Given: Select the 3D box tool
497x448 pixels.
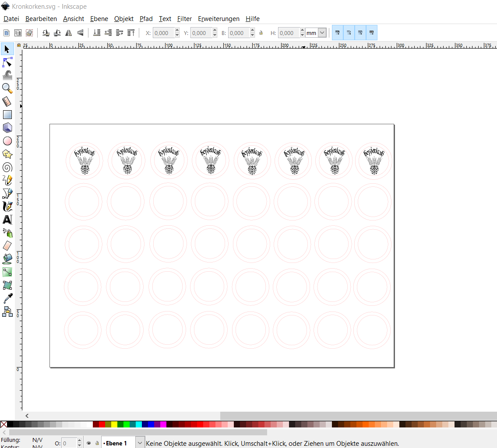Looking at the screenshot, I should point(7,128).
